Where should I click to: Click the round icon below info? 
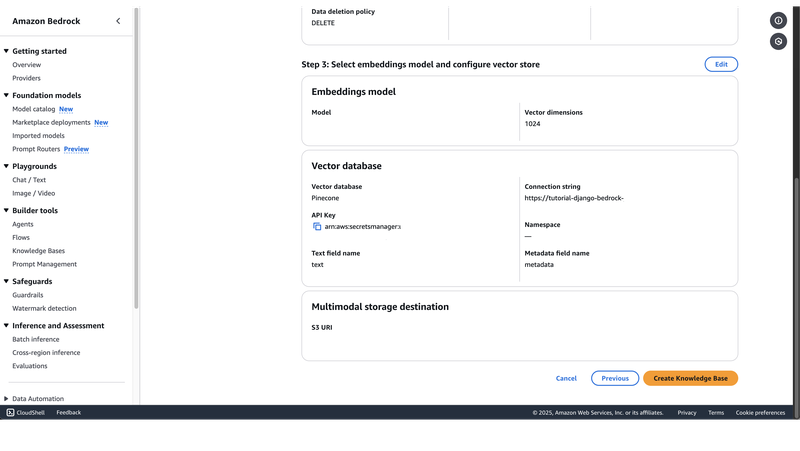pos(778,41)
